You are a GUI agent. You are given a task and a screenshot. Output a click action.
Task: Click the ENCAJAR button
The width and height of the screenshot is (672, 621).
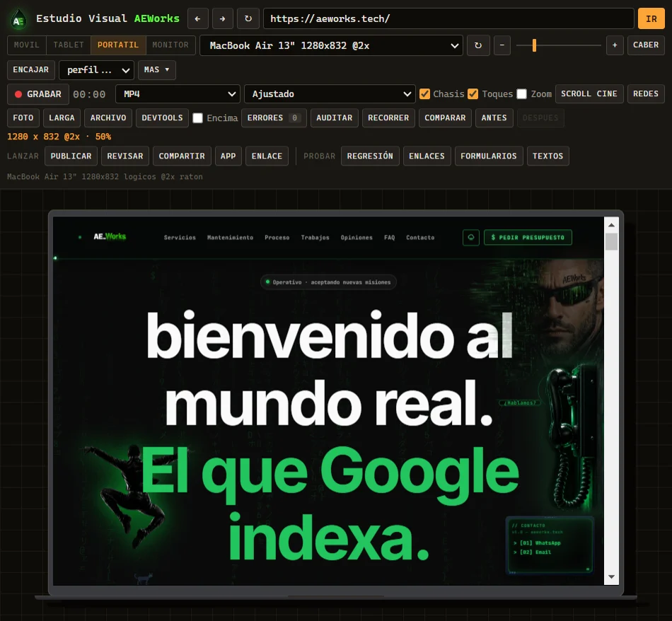tap(31, 70)
